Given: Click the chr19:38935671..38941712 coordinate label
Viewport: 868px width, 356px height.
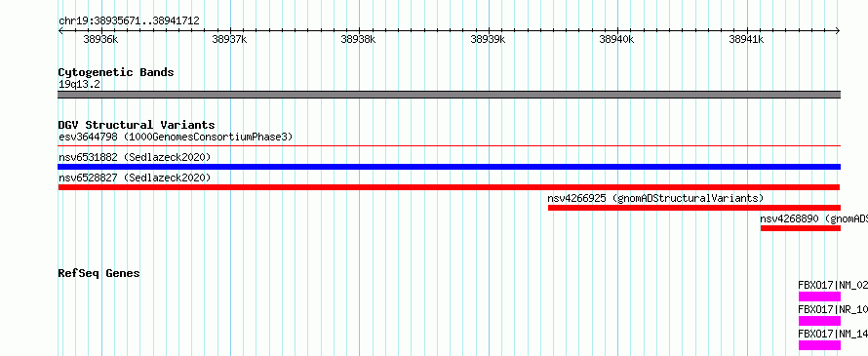Looking at the screenshot, I should coord(129,21).
